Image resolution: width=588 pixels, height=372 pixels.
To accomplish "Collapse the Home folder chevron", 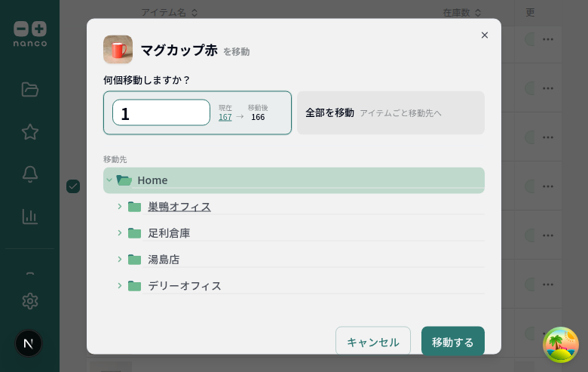I will pyautogui.click(x=109, y=180).
